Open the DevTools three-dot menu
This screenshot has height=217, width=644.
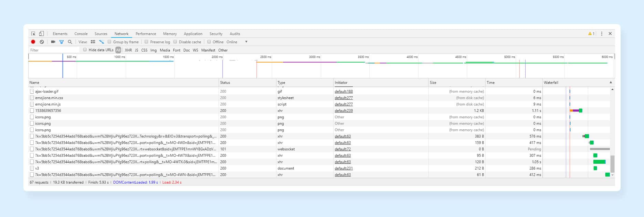coord(602,34)
